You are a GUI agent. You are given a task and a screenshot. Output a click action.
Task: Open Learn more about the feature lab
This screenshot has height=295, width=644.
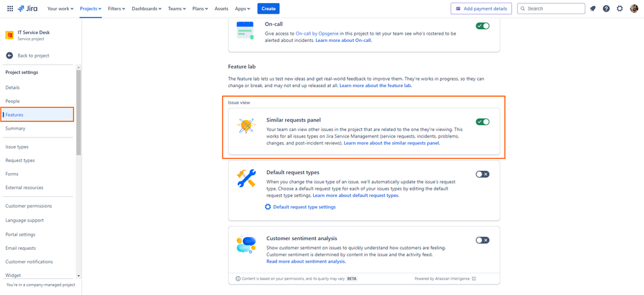point(375,86)
